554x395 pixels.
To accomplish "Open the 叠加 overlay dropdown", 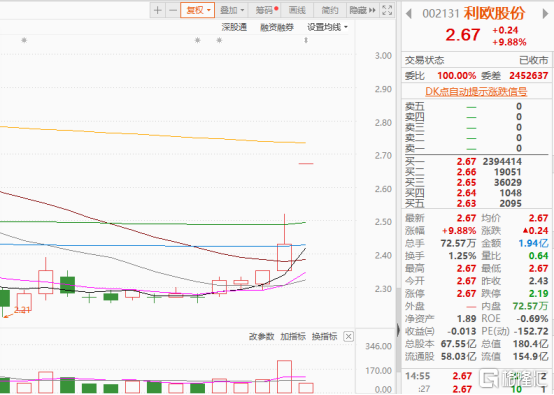I will [232, 10].
